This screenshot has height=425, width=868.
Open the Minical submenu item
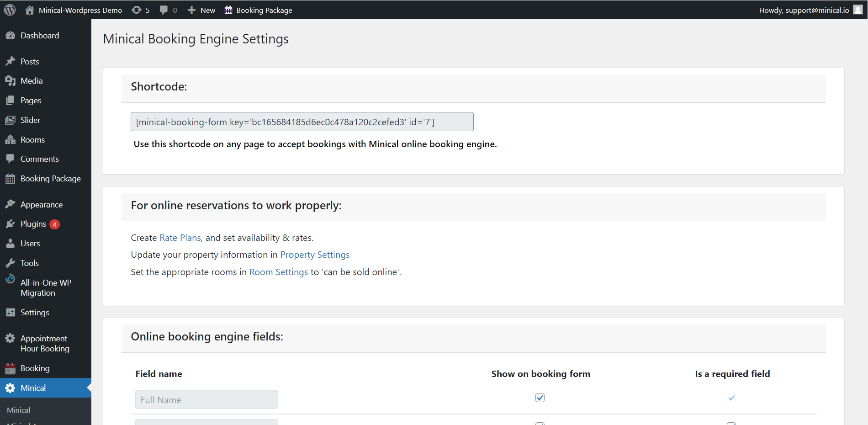(x=19, y=410)
